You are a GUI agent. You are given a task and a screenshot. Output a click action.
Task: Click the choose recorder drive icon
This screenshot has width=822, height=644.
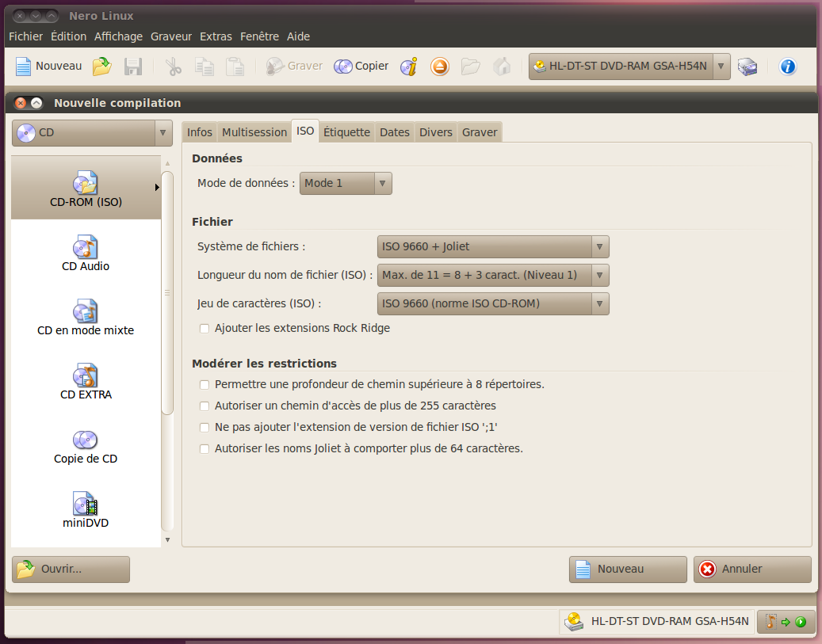(x=747, y=67)
